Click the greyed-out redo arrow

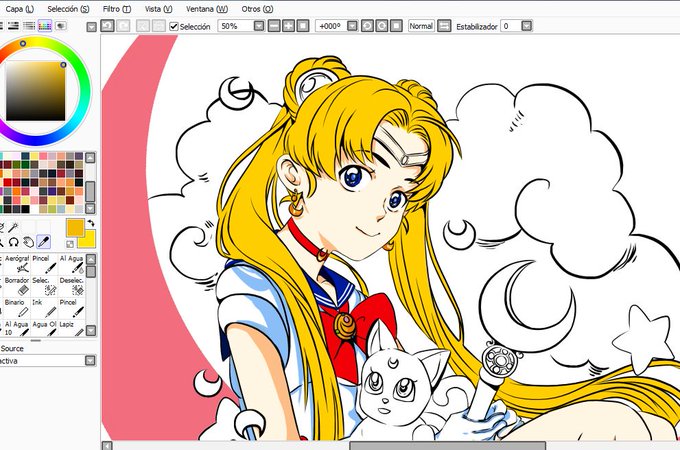coord(123,26)
